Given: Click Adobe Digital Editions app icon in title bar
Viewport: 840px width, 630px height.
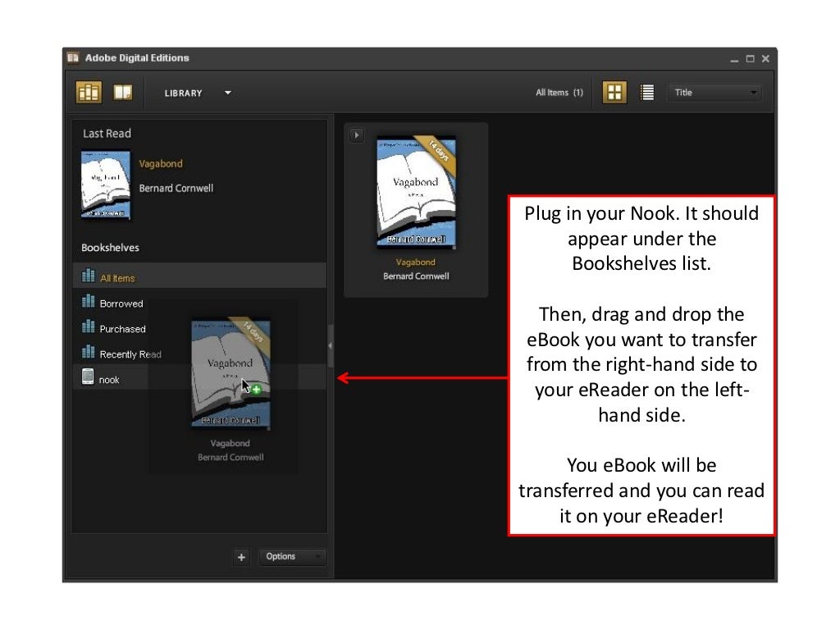Looking at the screenshot, I should click(x=73, y=57).
